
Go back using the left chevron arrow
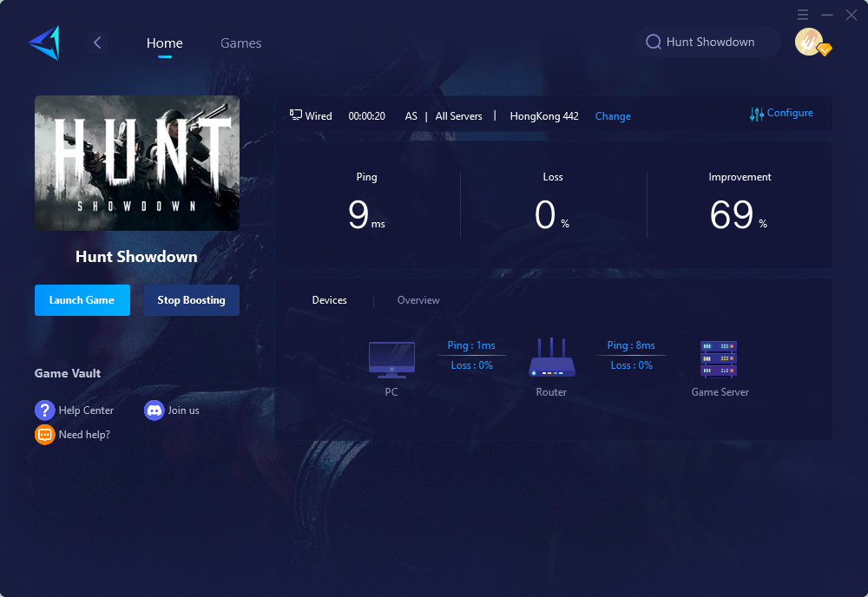tap(97, 43)
